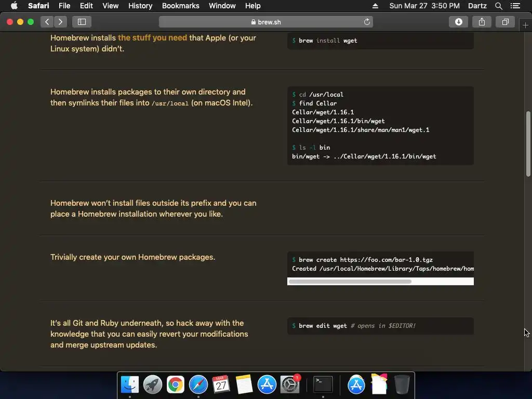Click the eject icon in menu bar
532x399 pixels.
pos(375,6)
